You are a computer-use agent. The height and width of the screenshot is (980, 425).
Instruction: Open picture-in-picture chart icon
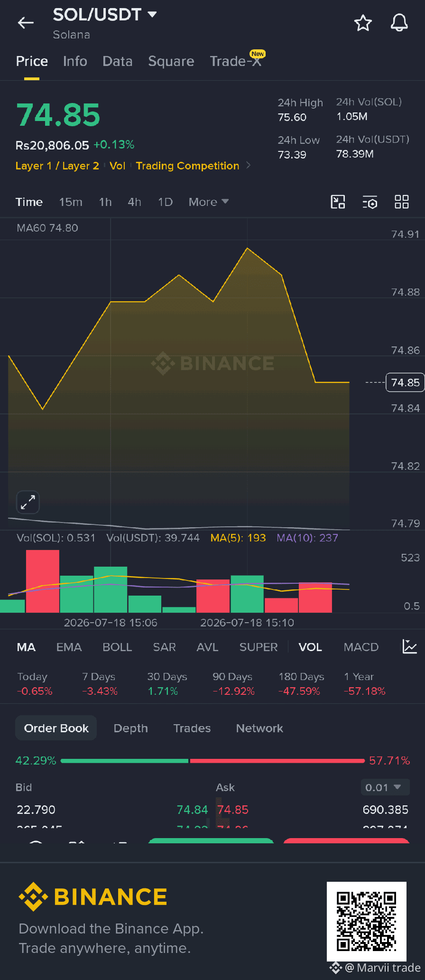[x=338, y=202]
